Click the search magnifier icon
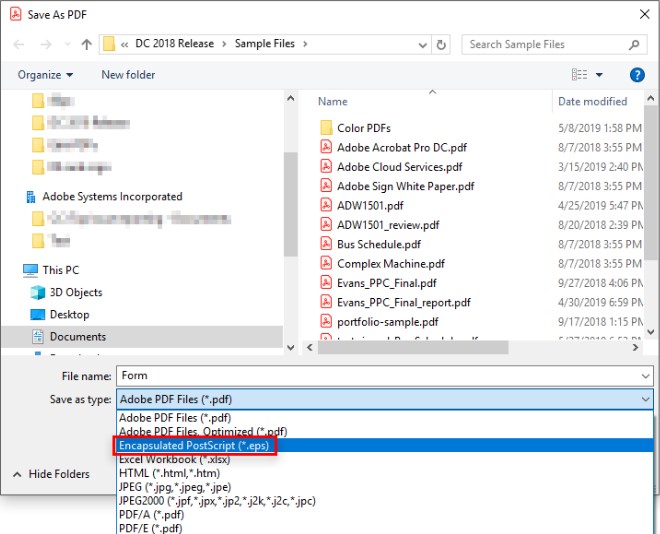This screenshot has height=534, width=660. click(633, 44)
